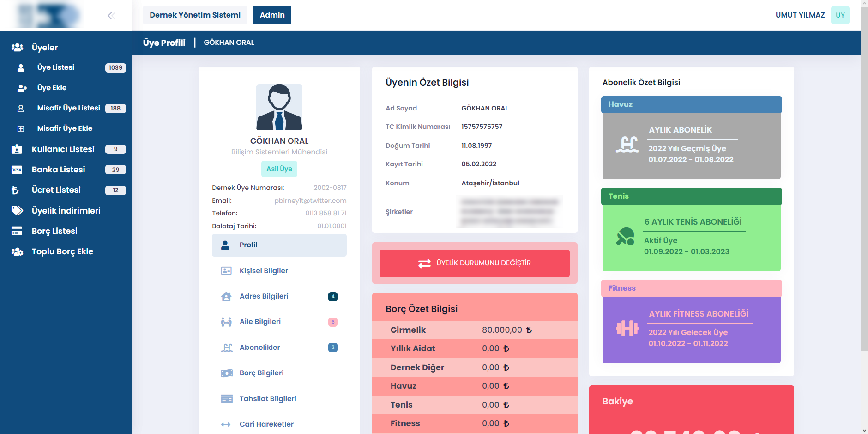Open the Adres Bilgileri section
The width and height of the screenshot is (868, 434).
264,296
